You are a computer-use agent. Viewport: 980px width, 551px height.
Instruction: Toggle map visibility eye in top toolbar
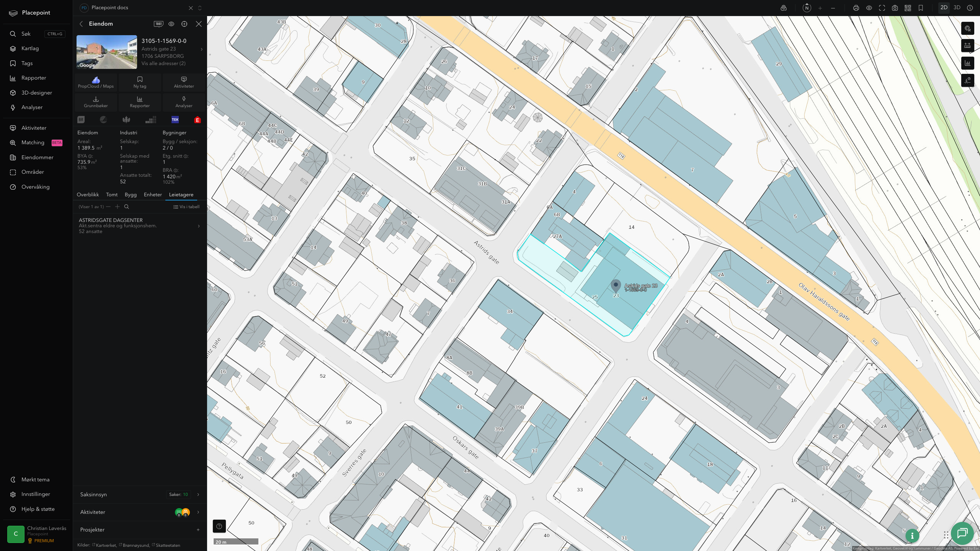point(869,8)
